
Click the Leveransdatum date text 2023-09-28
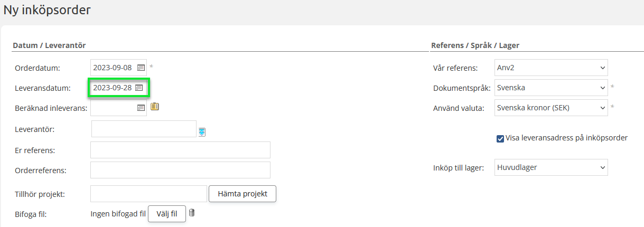(113, 88)
